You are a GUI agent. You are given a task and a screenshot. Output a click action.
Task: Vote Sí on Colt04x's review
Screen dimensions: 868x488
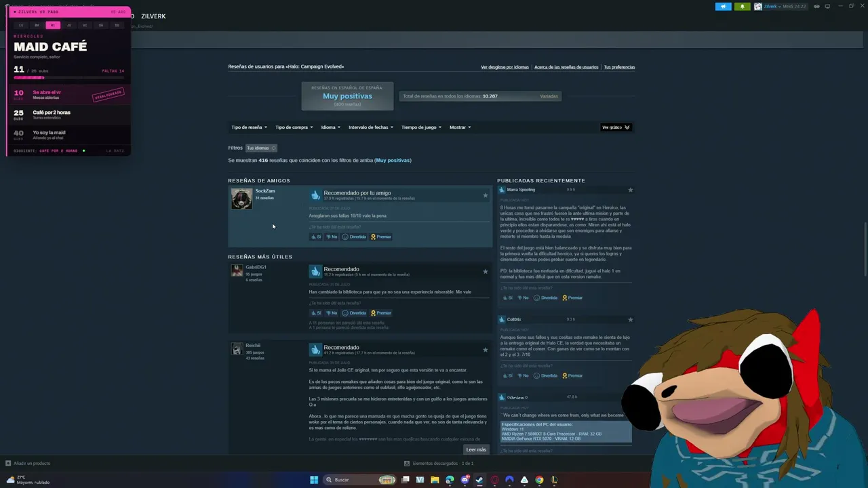point(508,375)
